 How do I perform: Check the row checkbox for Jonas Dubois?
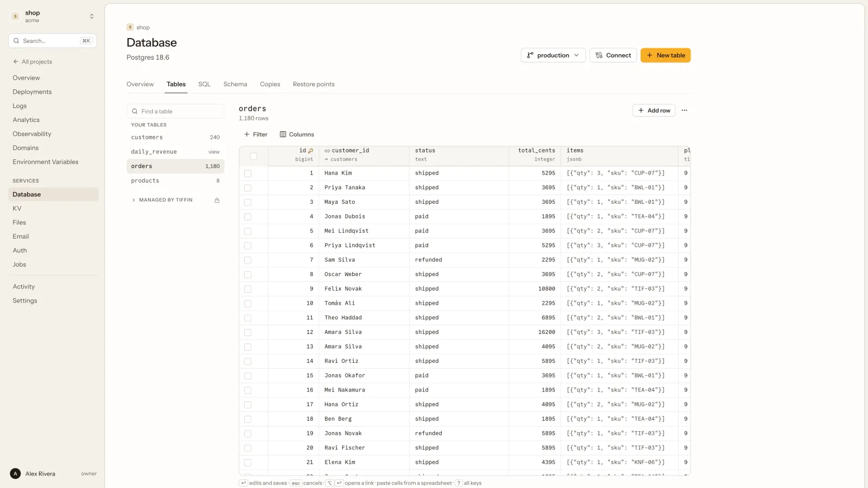point(248,217)
